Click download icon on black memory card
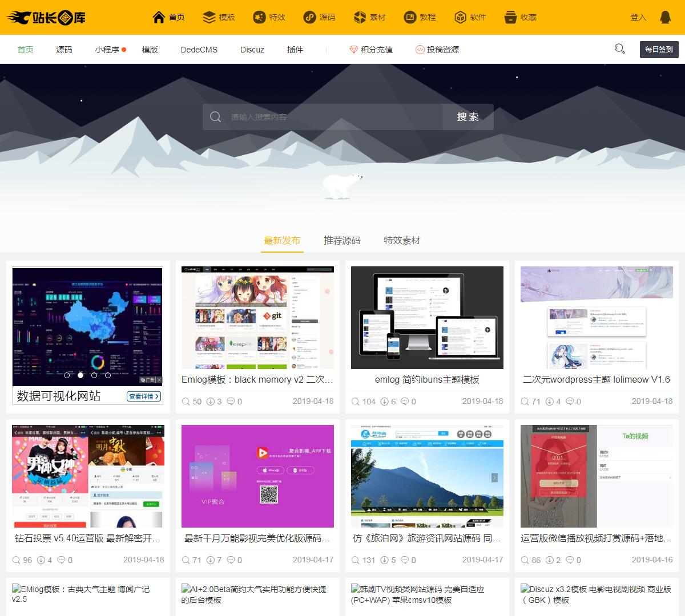This screenshot has height=616, width=685. coord(210,402)
